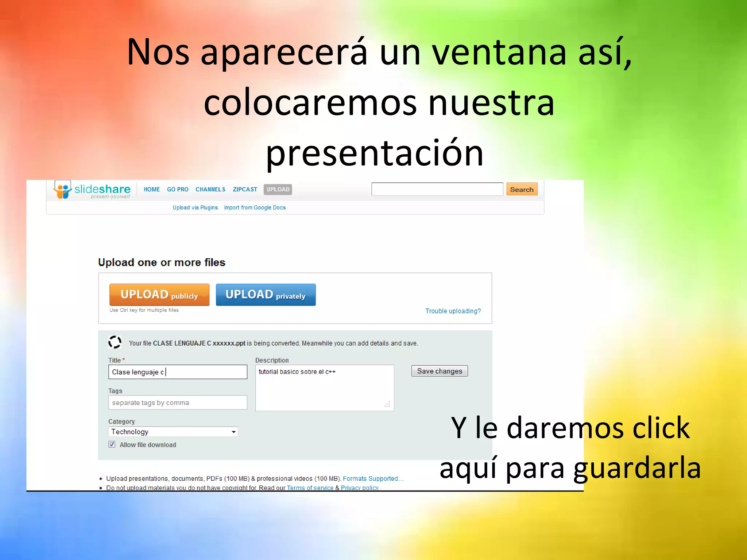The image size is (747, 560).
Task: Click the 'Upload one or more files' heading
Action: click(x=162, y=262)
